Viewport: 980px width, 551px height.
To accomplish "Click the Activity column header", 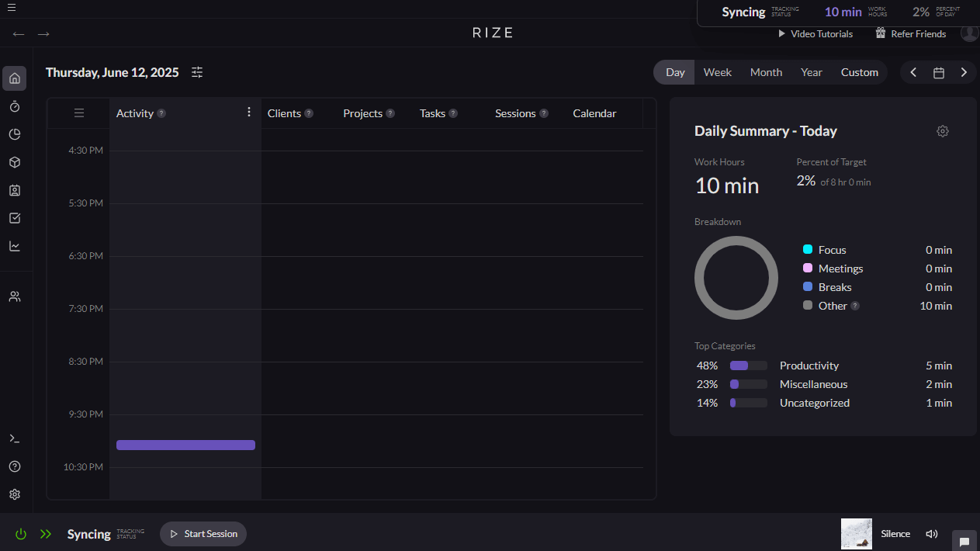I will pos(135,113).
